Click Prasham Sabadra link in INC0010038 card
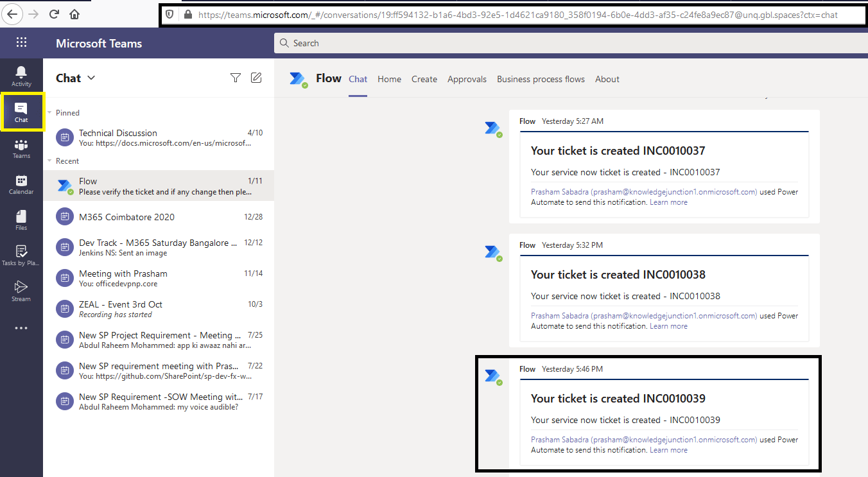The width and height of the screenshot is (868, 477). [x=644, y=316]
